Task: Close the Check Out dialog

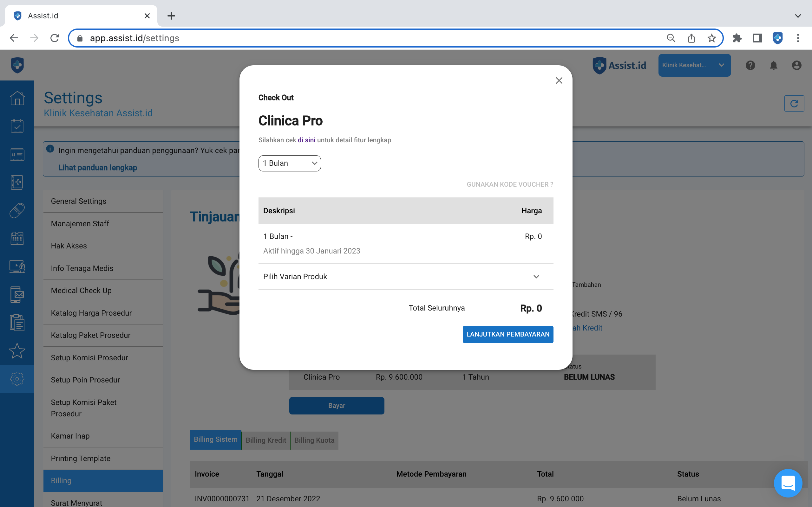Action: coord(559,80)
